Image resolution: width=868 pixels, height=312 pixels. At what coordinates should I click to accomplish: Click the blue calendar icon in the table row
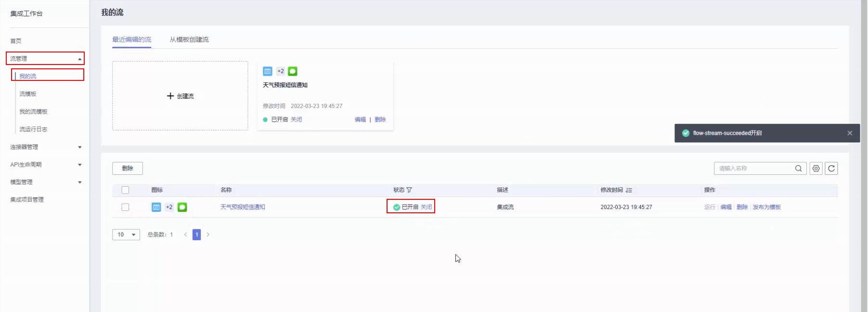pos(156,207)
